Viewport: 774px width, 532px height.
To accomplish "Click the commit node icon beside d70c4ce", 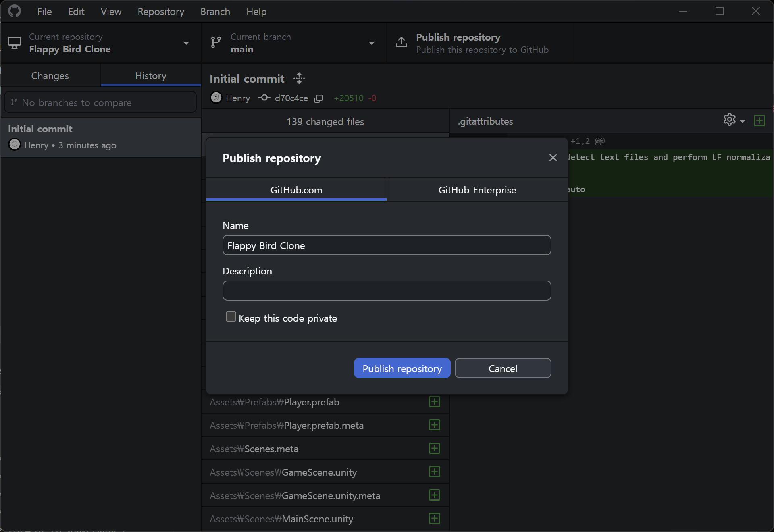I will click(264, 98).
